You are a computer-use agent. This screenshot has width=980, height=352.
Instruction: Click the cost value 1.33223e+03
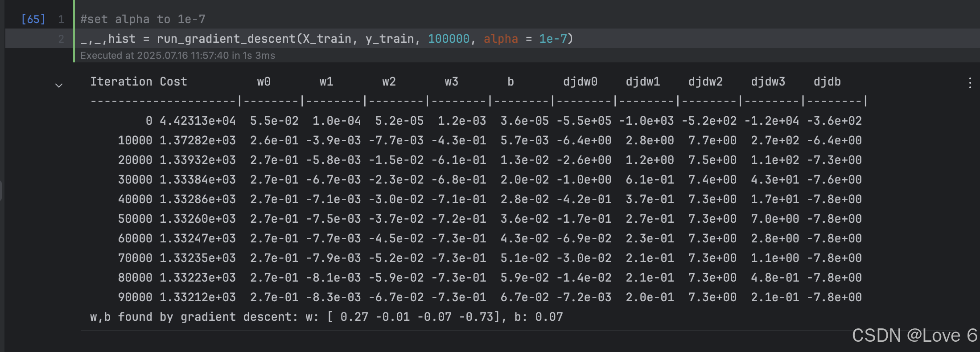(x=198, y=278)
